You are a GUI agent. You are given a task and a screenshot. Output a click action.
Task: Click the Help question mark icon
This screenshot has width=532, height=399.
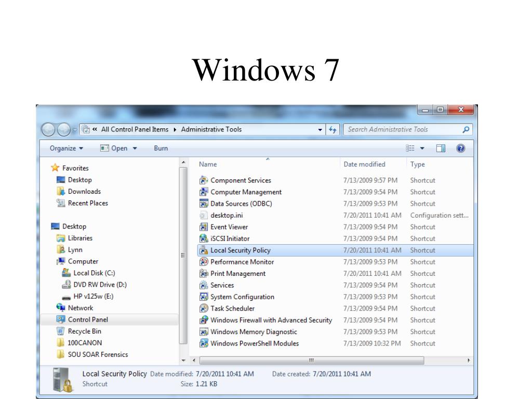pyautogui.click(x=460, y=148)
